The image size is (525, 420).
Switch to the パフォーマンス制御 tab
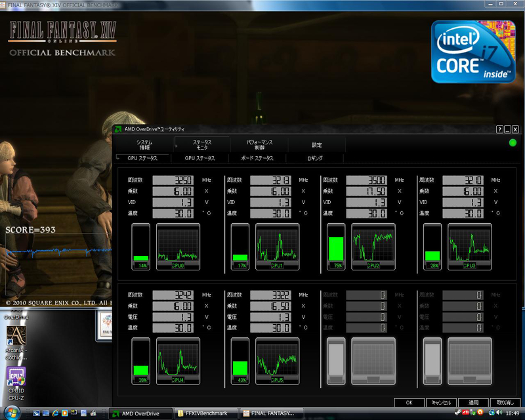[259, 144]
